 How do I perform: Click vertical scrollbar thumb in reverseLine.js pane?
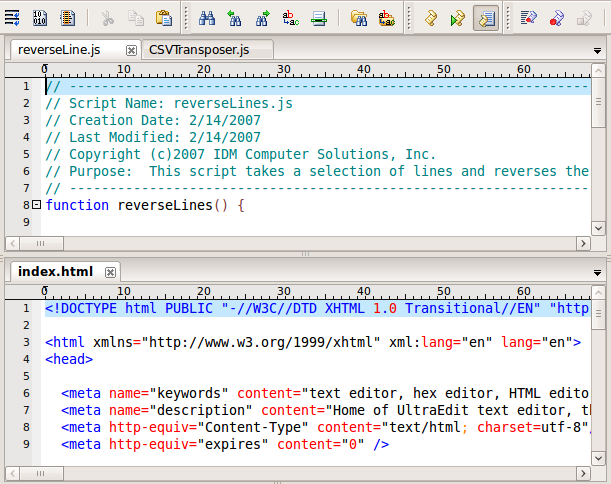598,102
